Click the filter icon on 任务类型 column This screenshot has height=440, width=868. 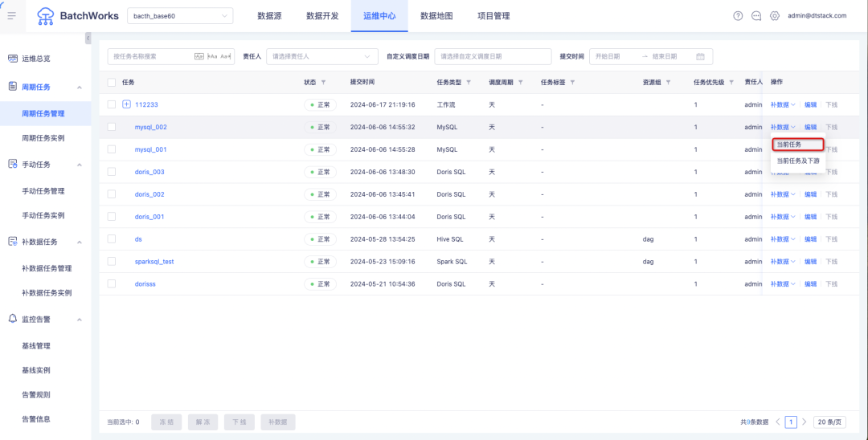coord(469,83)
